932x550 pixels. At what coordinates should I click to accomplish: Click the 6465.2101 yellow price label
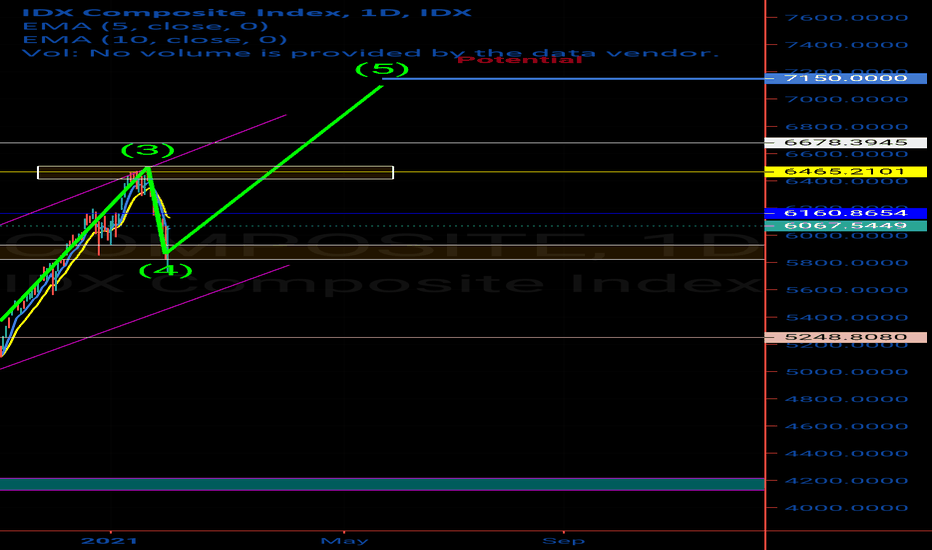[846, 172]
